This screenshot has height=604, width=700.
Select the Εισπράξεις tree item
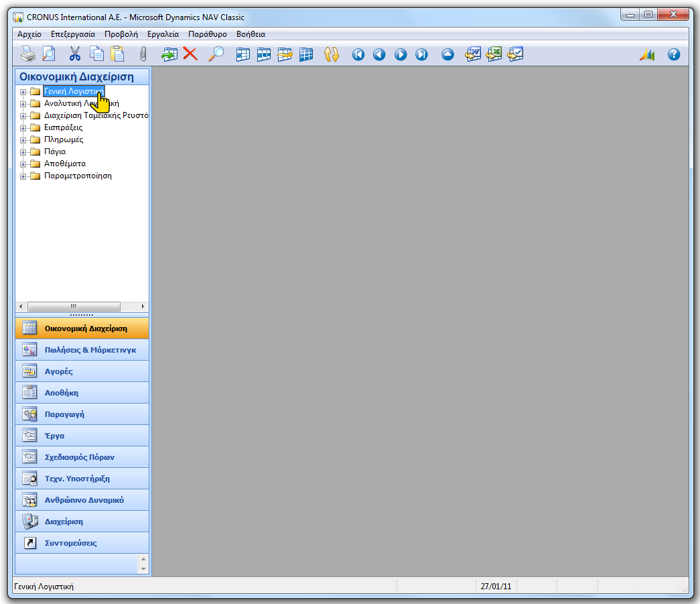(x=64, y=128)
